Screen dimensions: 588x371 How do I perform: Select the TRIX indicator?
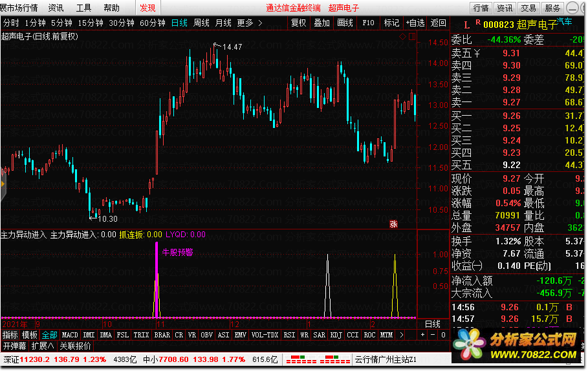pyautogui.click(x=142, y=335)
